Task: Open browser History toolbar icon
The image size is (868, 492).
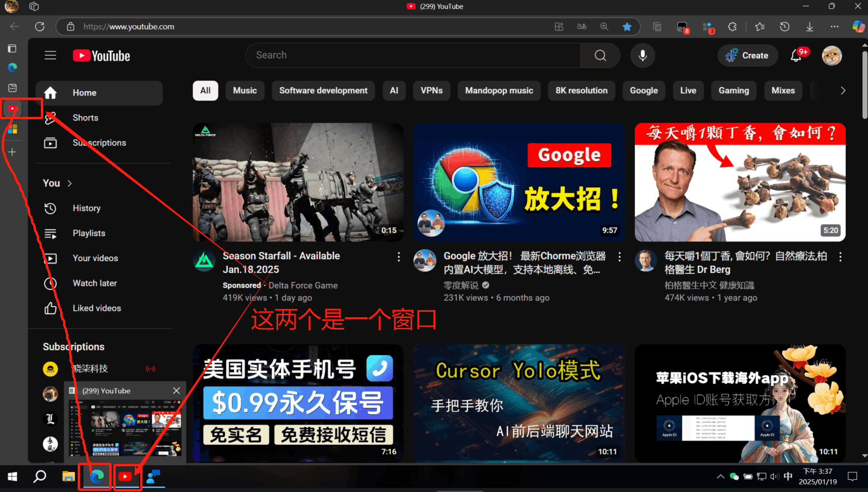Action: [x=784, y=26]
